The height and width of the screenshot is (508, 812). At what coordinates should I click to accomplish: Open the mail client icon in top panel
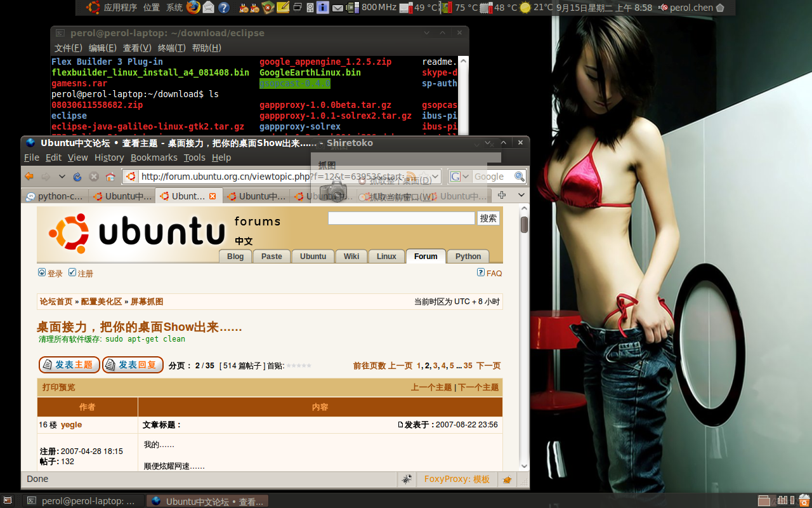[209, 8]
